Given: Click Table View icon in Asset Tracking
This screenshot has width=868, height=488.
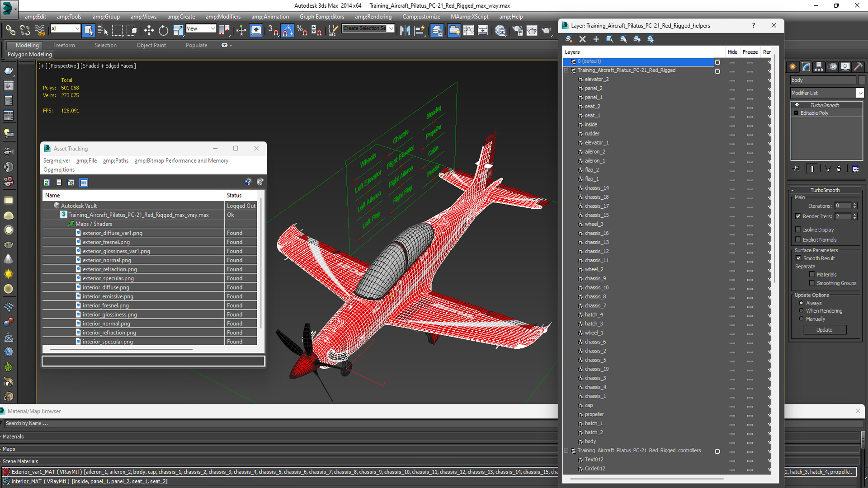Looking at the screenshot, I should [84, 183].
